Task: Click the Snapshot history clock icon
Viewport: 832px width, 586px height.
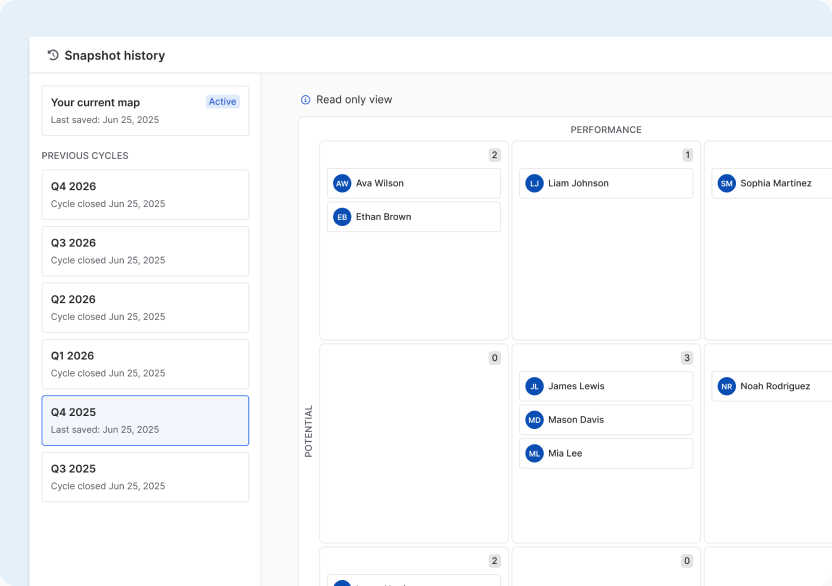Action: pyautogui.click(x=53, y=55)
